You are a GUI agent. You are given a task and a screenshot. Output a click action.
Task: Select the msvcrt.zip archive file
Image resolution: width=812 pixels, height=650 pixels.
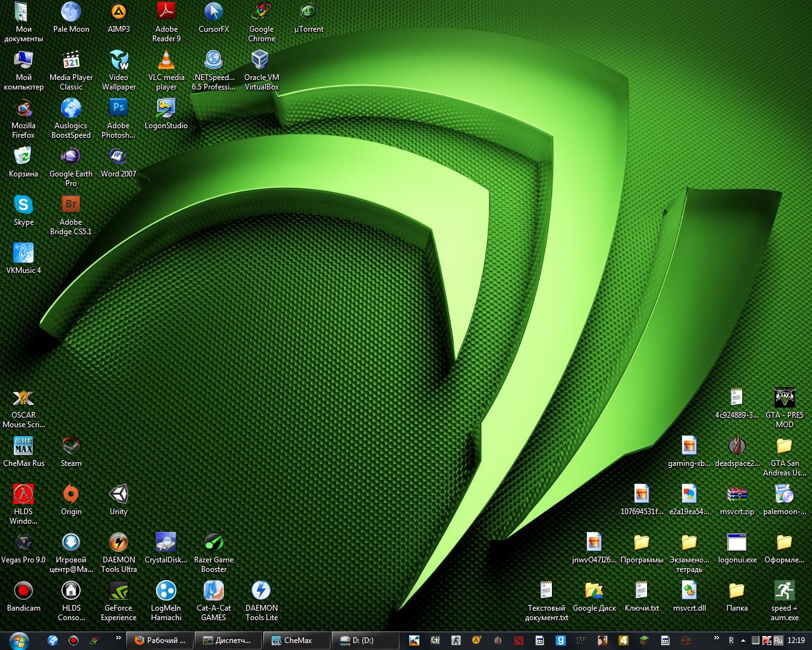[737, 500]
